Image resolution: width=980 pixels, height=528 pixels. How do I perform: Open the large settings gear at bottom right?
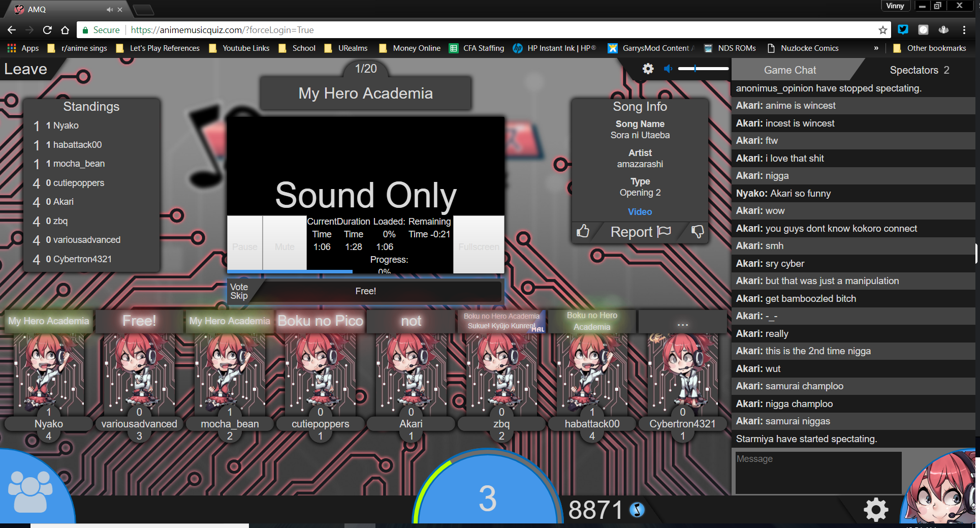pyautogui.click(x=876, y=509)
